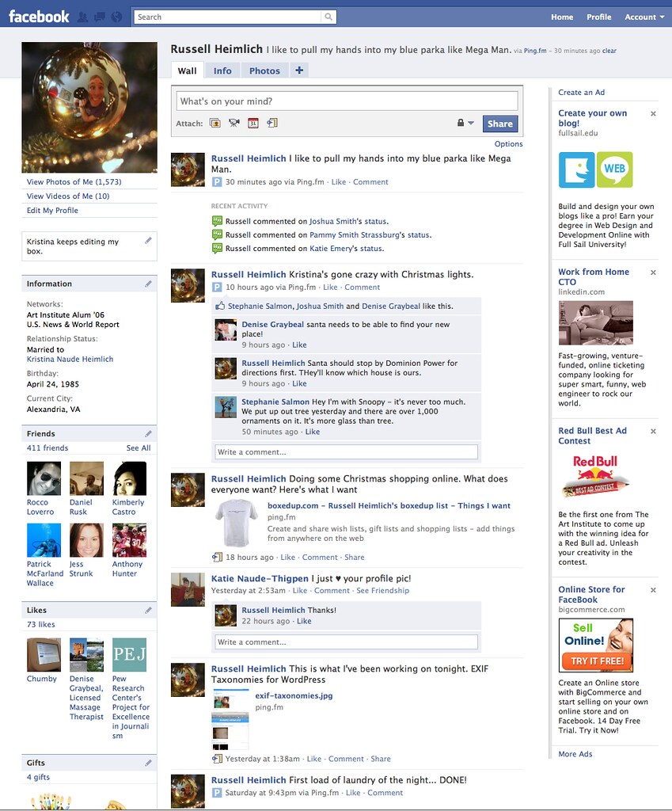Open the 4 gifts link
This screenshot has height=811, width=672.
[x=38, y=777]
